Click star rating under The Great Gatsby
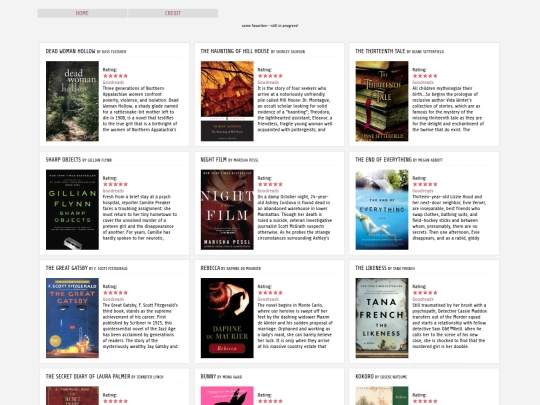Image resolution: width=540 pixels, height=405 pixels. 115,293
